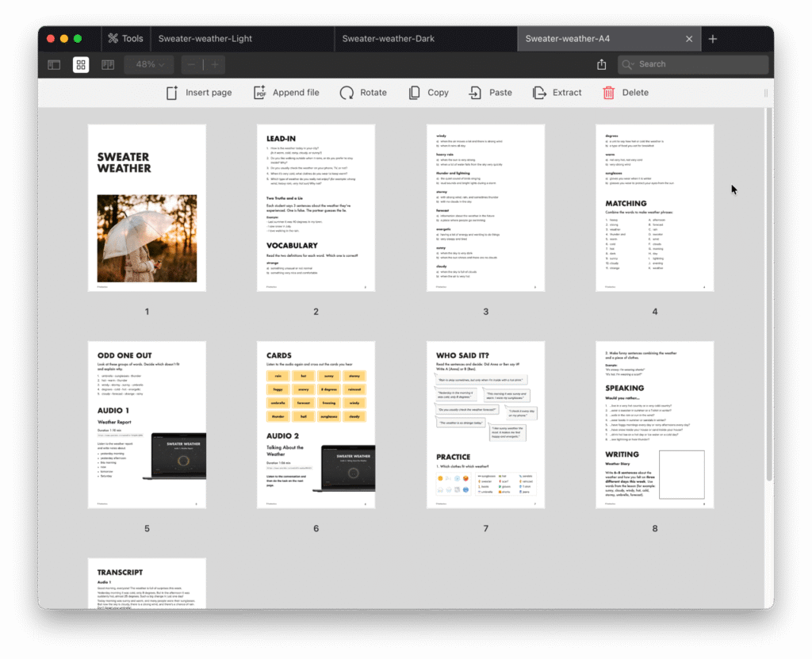The height and width of the screenshot is (659, 812).
Task: Open a new tab with the plus icon
Action: (x=713, y=38)
